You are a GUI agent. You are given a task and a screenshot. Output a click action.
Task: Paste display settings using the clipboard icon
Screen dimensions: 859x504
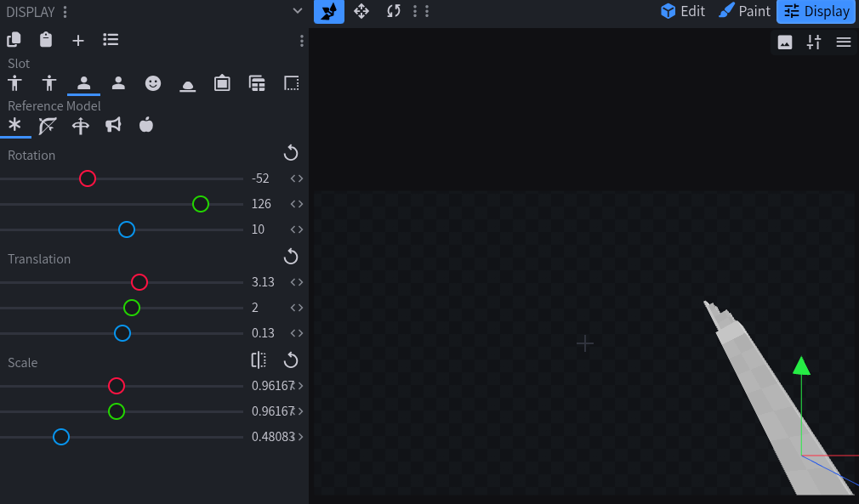coord(46,40)
